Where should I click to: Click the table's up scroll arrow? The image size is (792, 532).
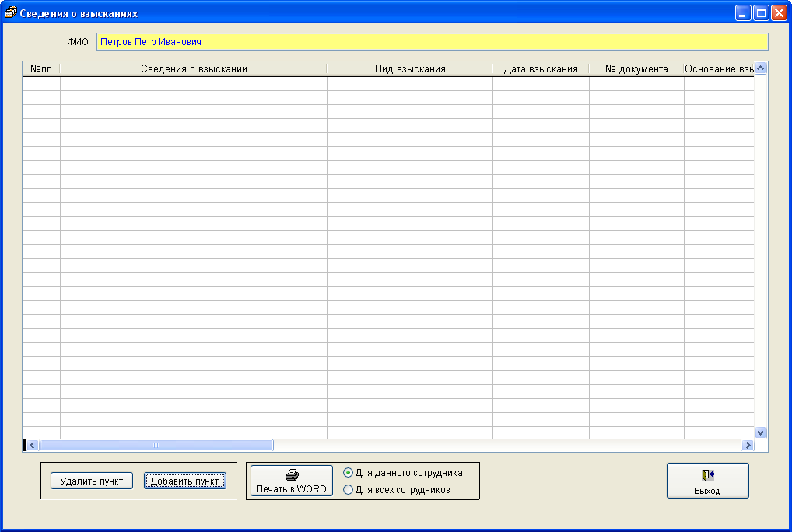tap(761, 68)
